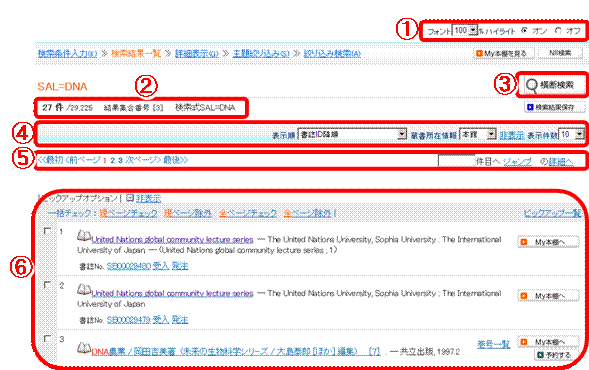Open DNA農業 title link in result 3
This screenshot has height=370, width=589.
pos(236,352)
